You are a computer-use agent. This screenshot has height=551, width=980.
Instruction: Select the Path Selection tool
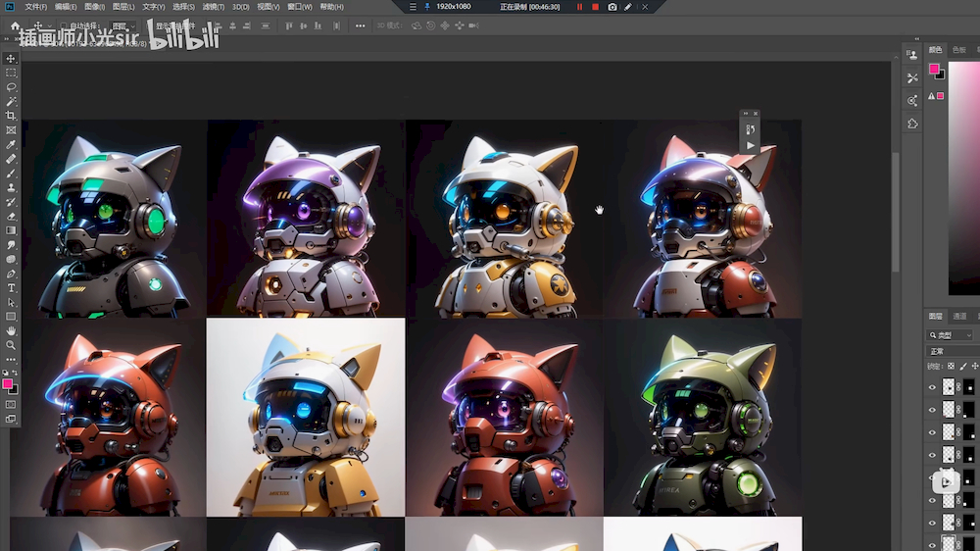(x=11, y=303)
